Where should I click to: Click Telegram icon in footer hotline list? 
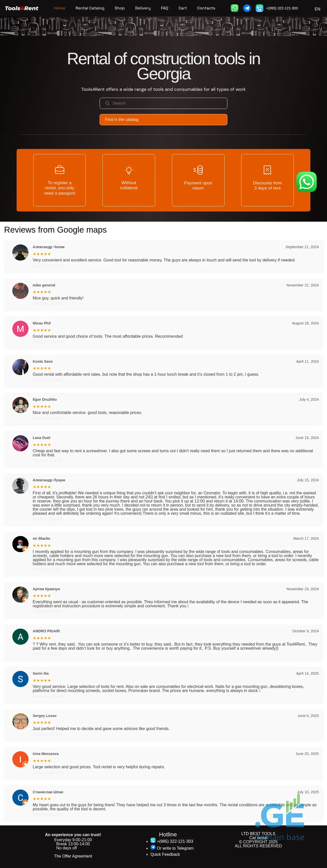pos(153,847)
